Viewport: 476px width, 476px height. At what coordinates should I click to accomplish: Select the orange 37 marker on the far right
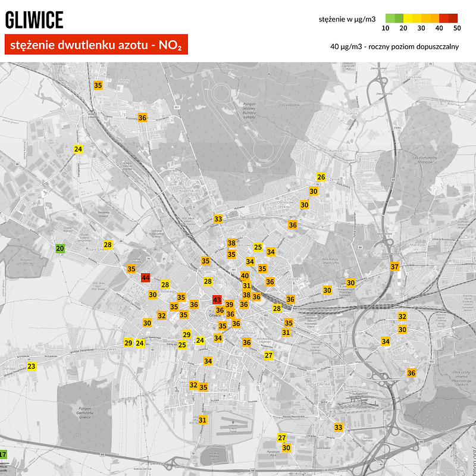(394, 267)
